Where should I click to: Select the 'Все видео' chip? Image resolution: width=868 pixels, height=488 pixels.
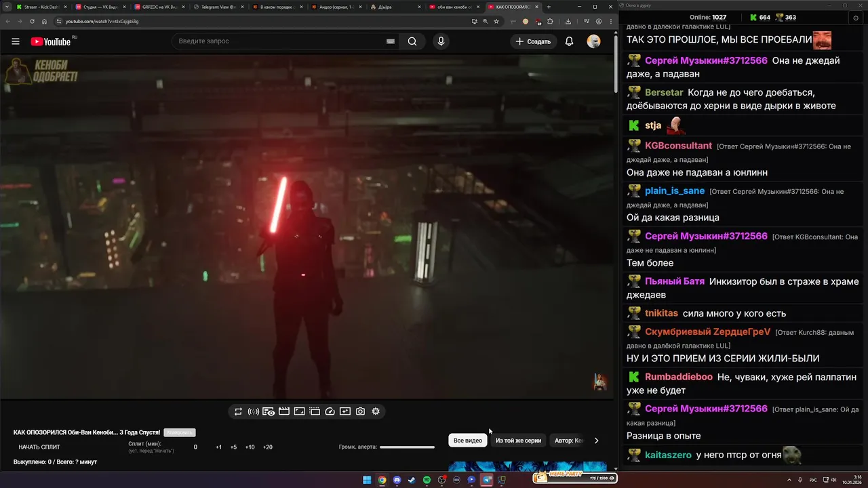point(468,441)
